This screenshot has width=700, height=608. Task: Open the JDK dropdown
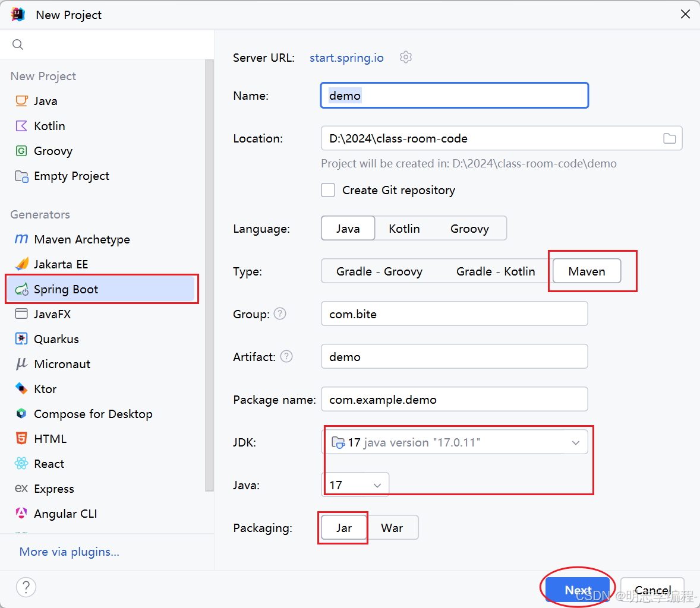coord(455,442)
